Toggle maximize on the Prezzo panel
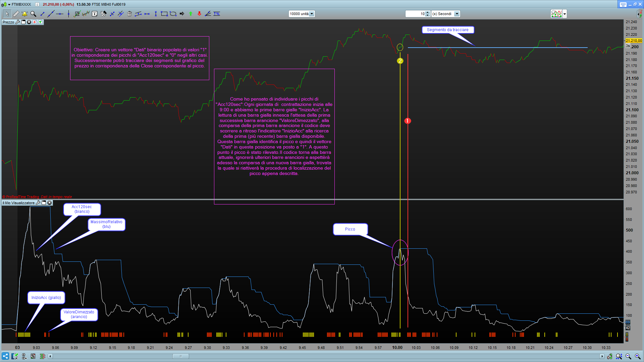Screen dimensions: 644x362 [23, 22]
